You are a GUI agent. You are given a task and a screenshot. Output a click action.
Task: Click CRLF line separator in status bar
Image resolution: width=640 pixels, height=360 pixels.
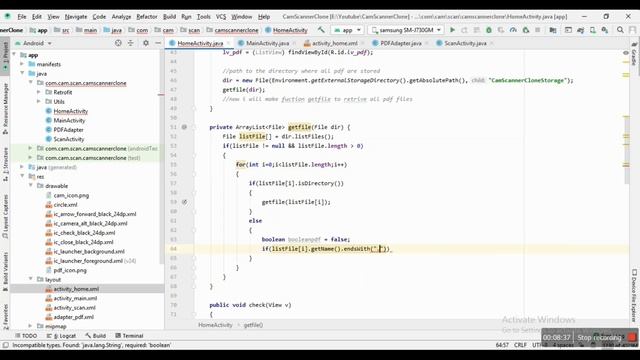click(x=520, y=345)
